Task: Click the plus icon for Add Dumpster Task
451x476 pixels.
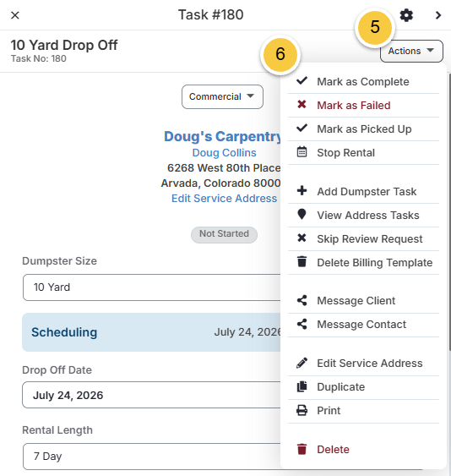Action: click(x=302, y=190)
